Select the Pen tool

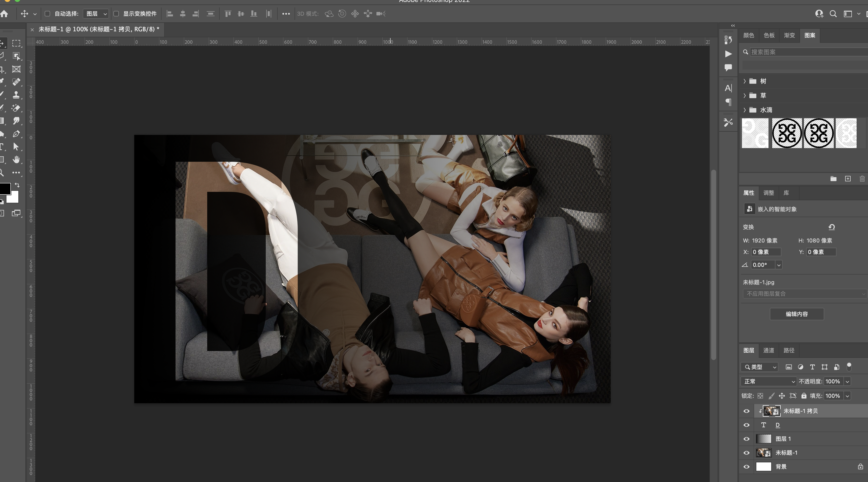[16, 134]
